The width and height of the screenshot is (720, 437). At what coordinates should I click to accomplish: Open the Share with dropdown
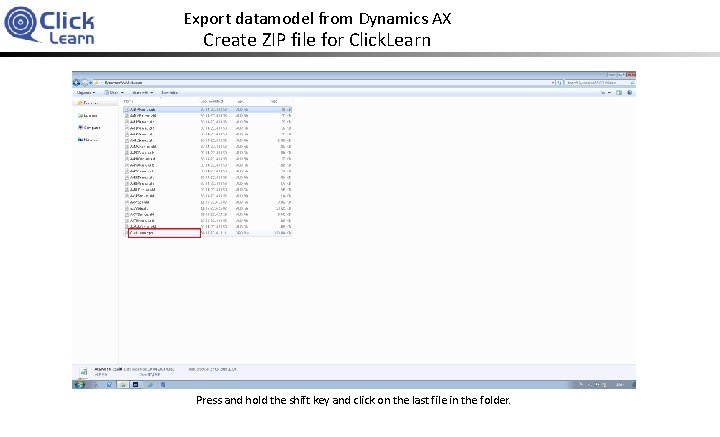click(142, 93)
